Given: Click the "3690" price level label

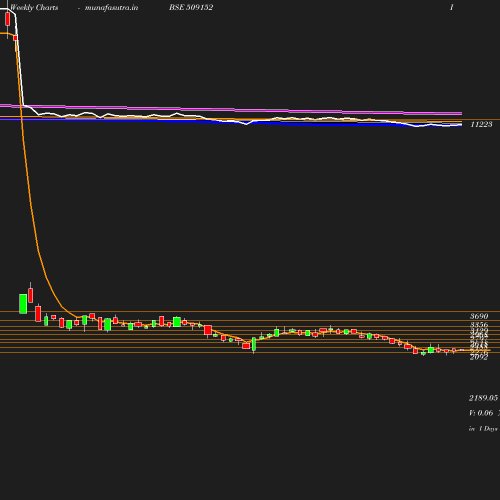Looking at the screenshot, I should click(479, 316).
